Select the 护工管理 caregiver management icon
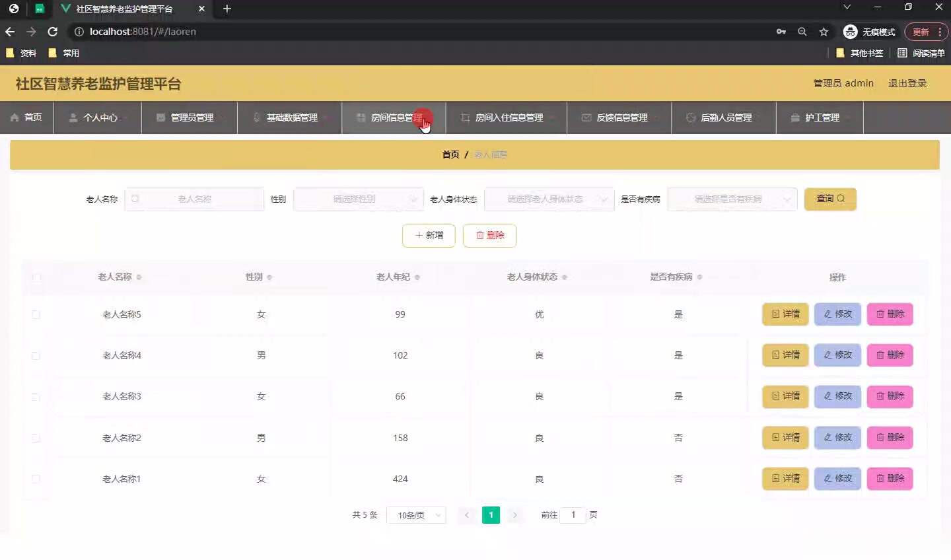Image resolution: width=951 pixels, height=560 pixels. (x=794, y=118)
